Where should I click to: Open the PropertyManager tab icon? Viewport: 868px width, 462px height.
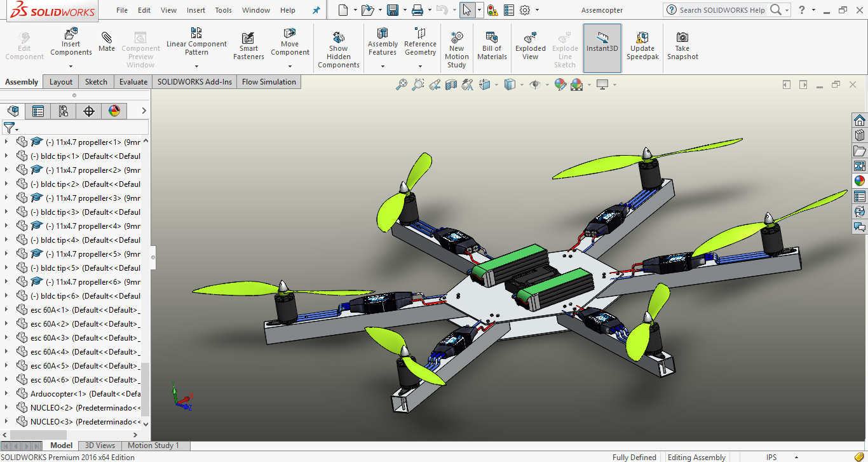(x=38, y=111)
